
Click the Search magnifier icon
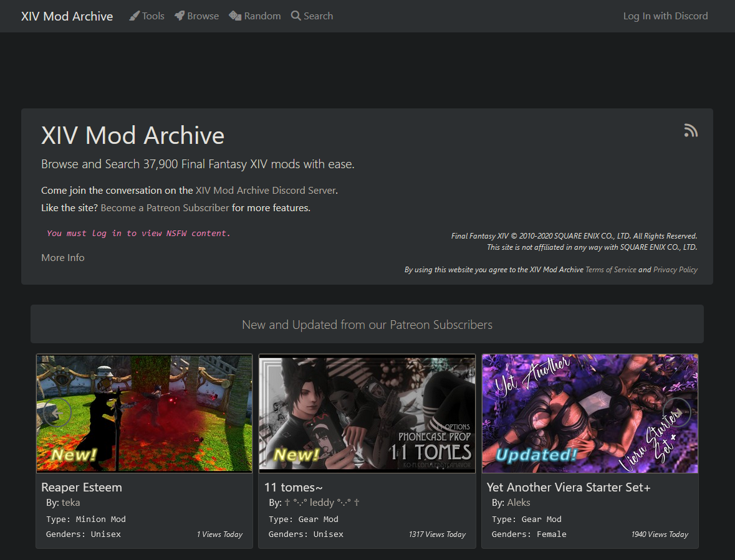coord(295,16)
